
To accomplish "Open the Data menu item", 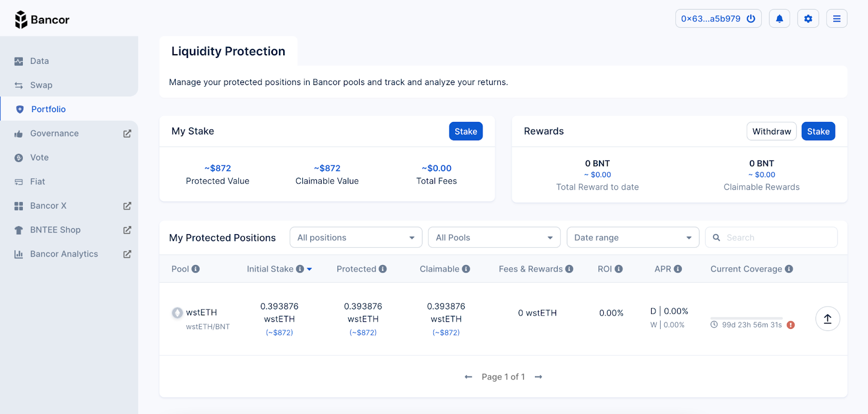I will click(x=69, y=61).
